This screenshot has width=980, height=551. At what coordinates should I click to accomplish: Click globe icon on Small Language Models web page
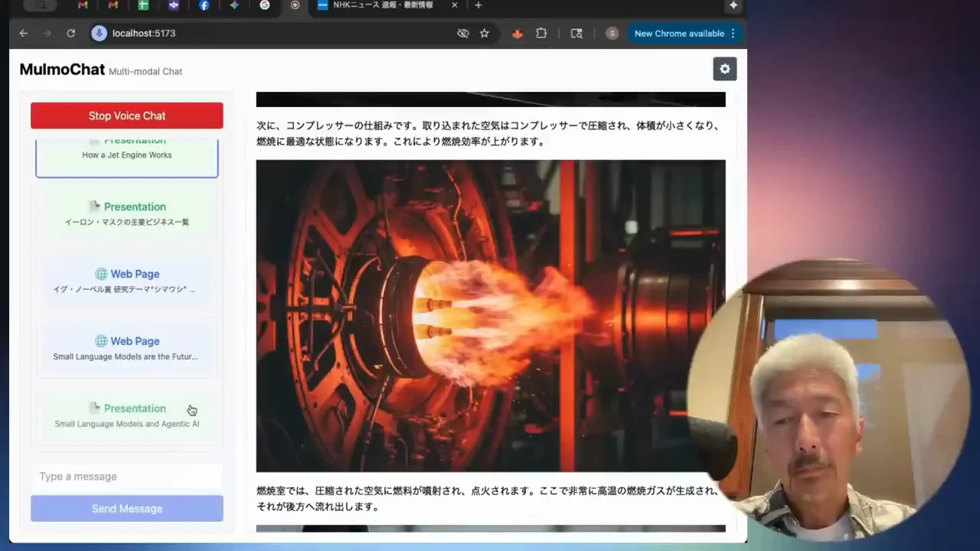click(x=101, y=341)
